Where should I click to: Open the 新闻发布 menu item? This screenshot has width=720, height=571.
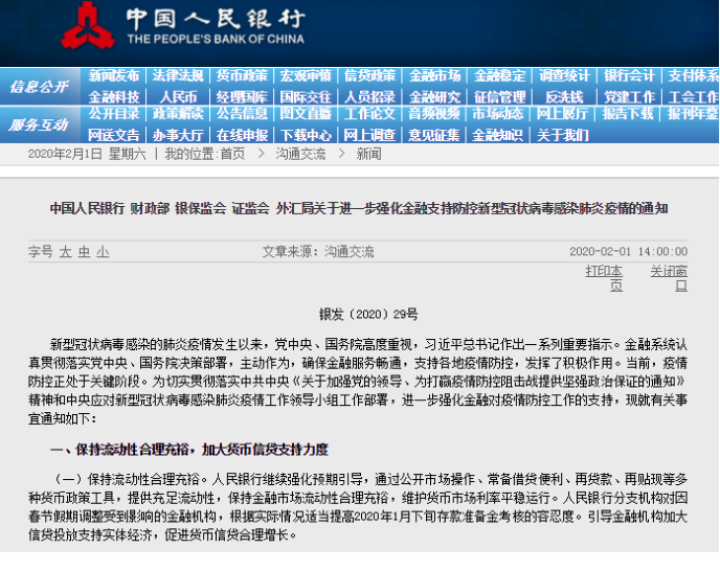[114, 76]
